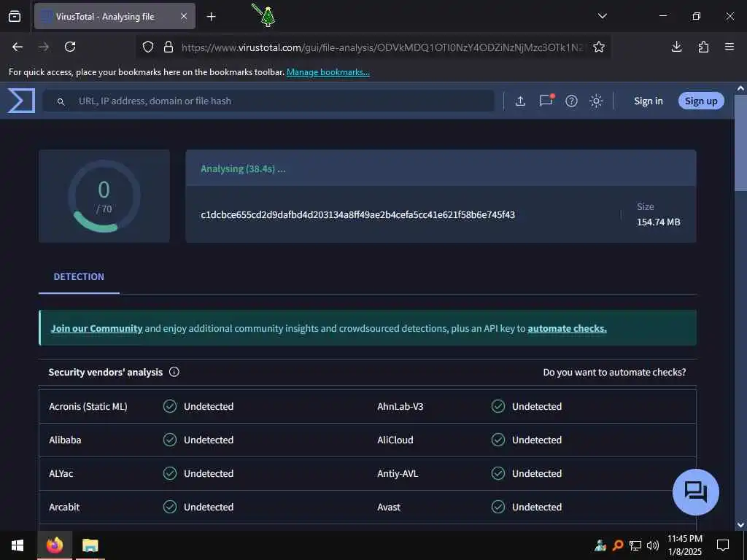Open the Windows Start menu

click(18, 545)
